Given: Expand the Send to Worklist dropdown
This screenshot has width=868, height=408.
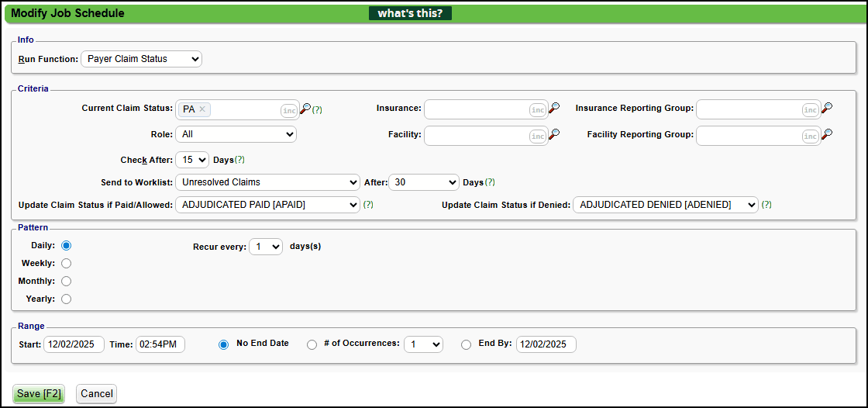Looking at the screenshot, I should [x=267, y=182].
